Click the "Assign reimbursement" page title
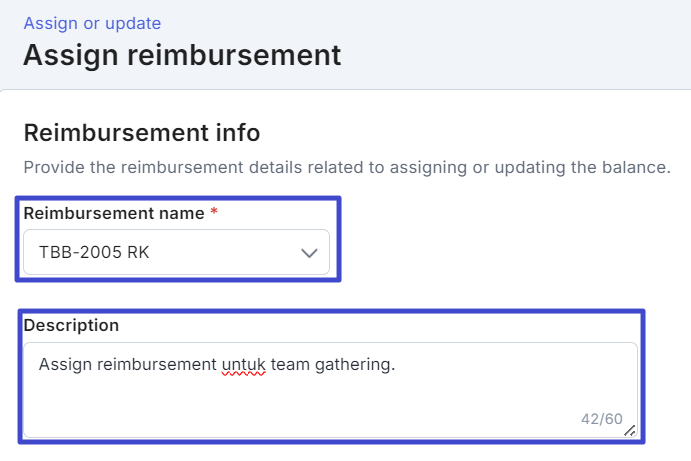The image size is (691, 461). (182, 56)
